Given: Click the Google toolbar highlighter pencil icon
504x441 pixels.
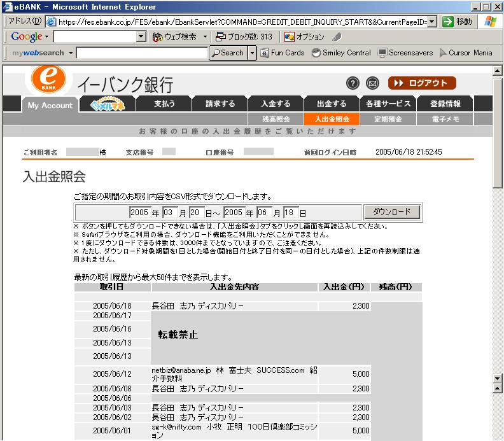Looking at the screenshot, I should 337,37.
